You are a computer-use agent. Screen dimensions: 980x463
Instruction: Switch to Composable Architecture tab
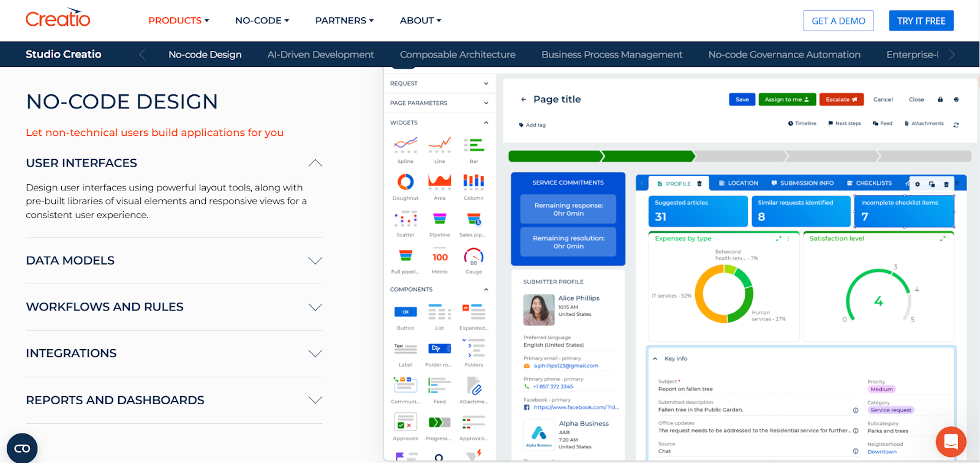[458, 55]
